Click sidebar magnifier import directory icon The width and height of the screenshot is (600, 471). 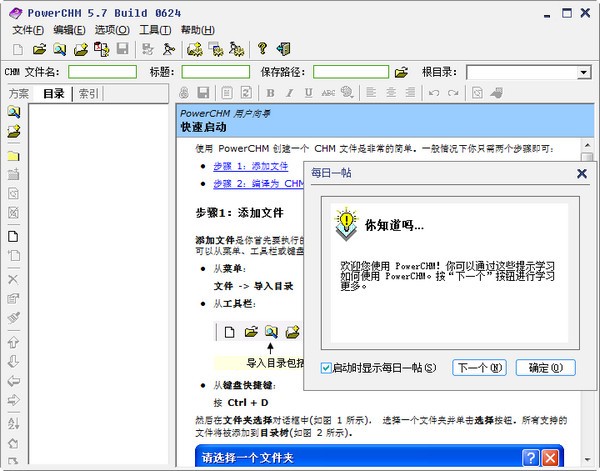click(14, 112)
